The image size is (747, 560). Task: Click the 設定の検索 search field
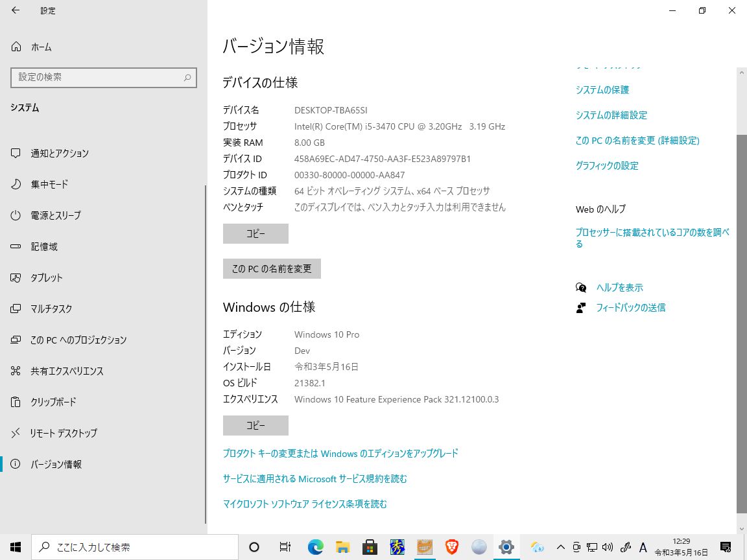103,77
